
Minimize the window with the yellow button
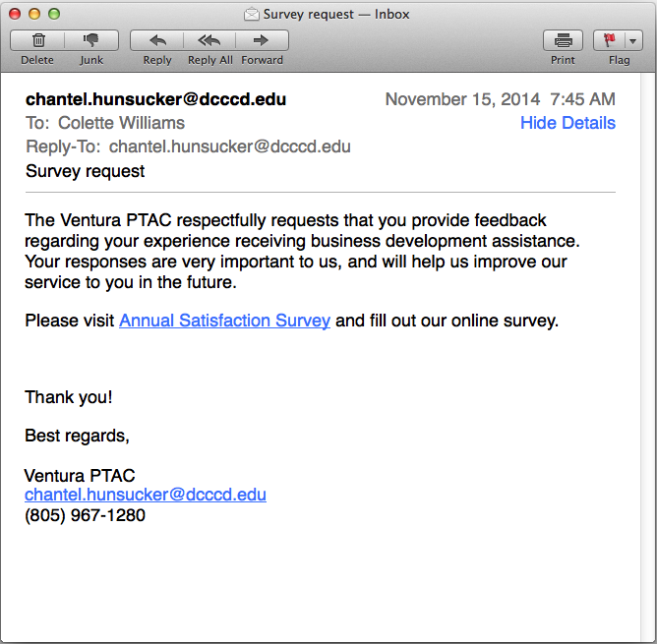pos(34,14)
